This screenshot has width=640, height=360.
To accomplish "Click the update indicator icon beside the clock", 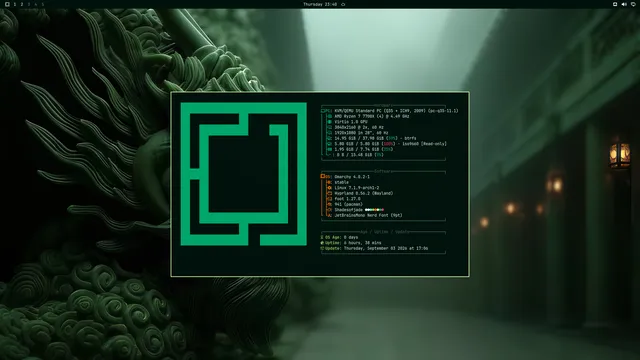I will (x=343, y=4).
